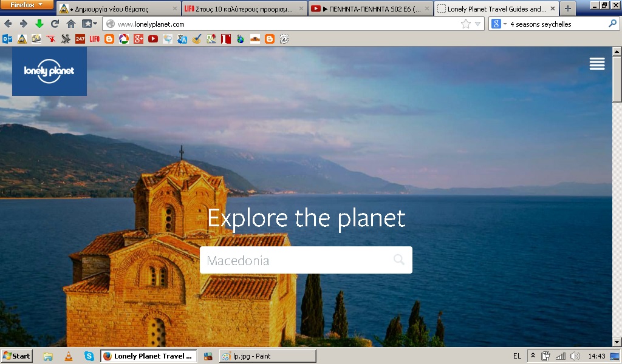
Task: Open the Google+ bookmark icon
Action: (138, 39)
